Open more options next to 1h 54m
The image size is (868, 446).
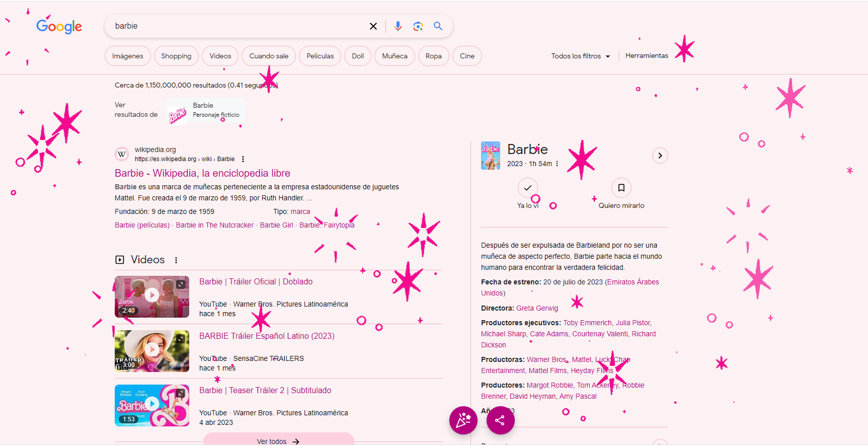(557, 164)
